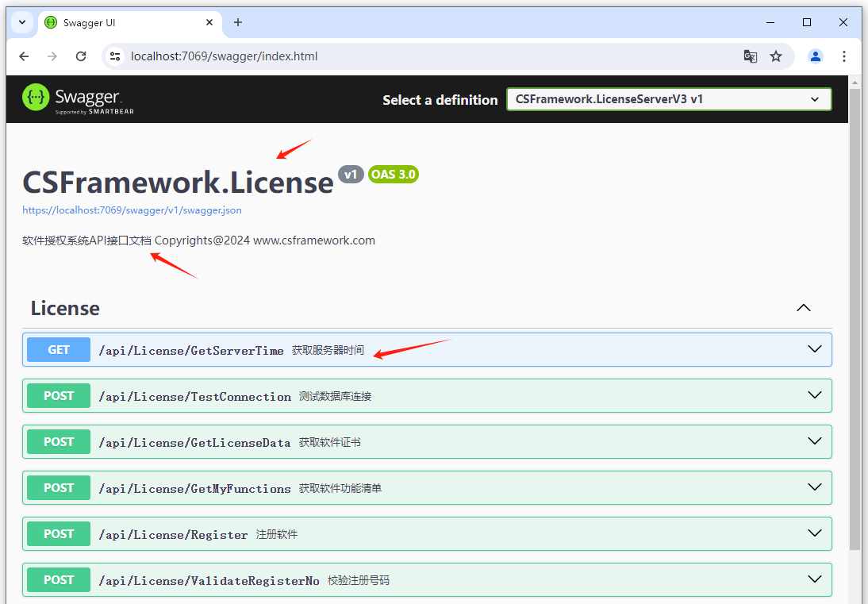The height and width of the screenshot is (604, 868).
Task: Open the tab search dropdown arrow
Action: point(22,23)
